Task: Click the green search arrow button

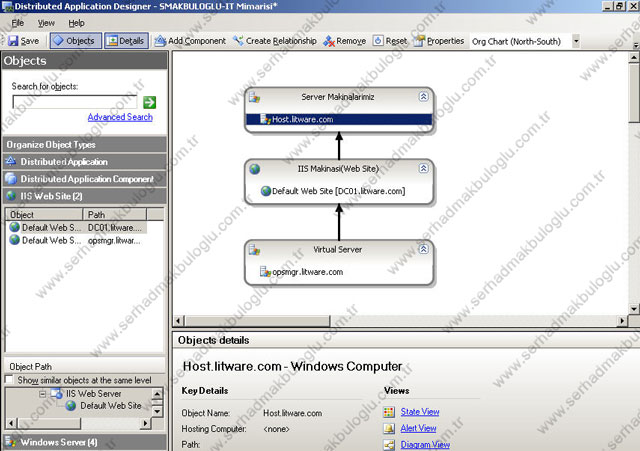Action: (x=149, y=102)
